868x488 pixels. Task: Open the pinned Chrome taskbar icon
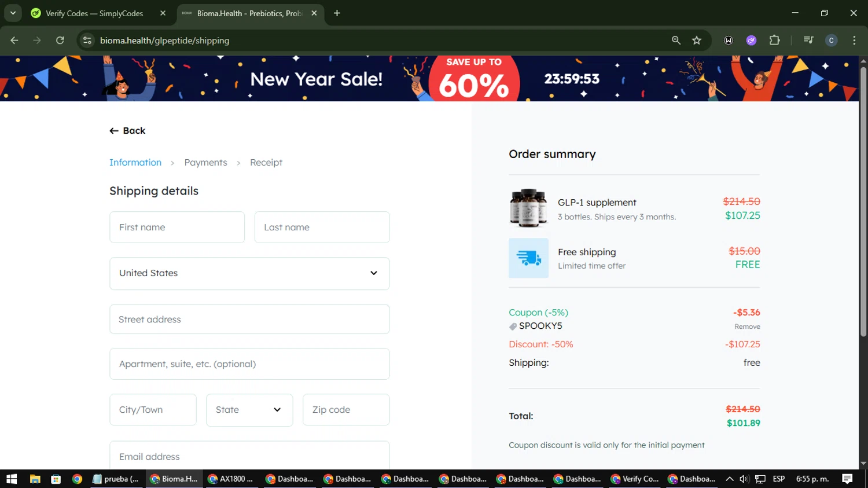(77, 479)
